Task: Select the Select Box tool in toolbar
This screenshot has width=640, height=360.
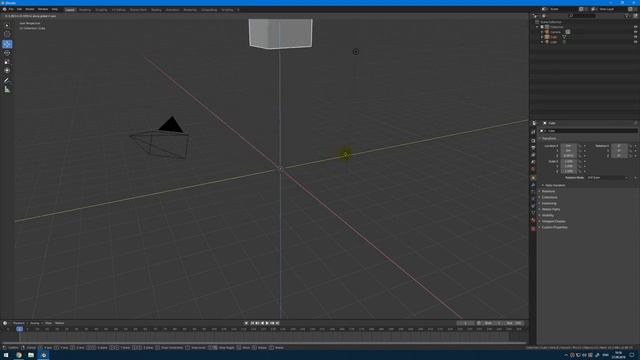Action: point(7,25)
